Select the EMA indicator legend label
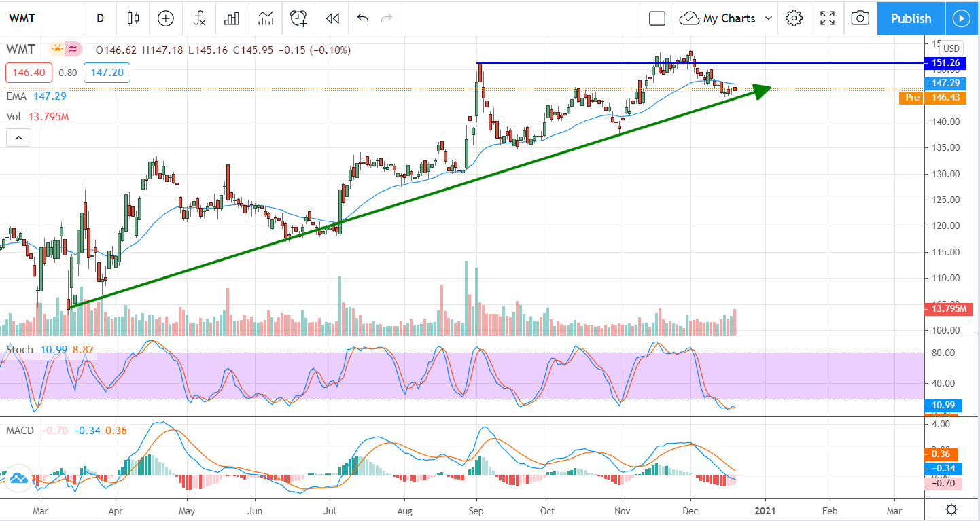 click(16, 96)
